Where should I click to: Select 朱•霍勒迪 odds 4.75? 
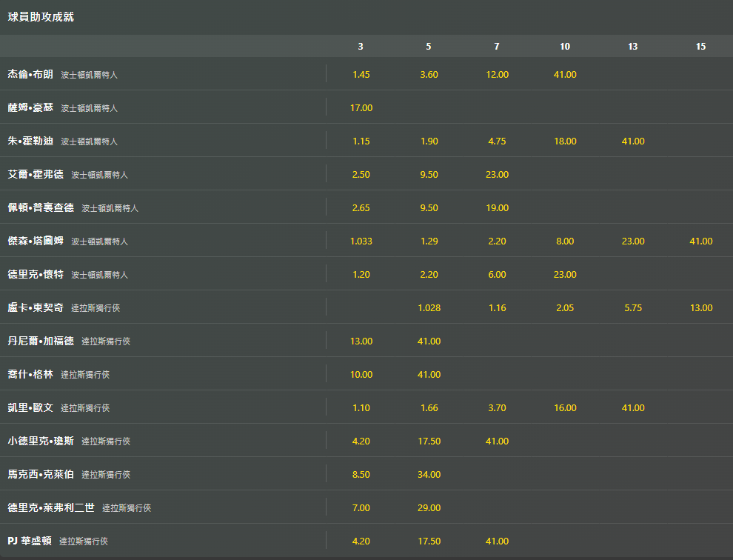coord(497,141)
